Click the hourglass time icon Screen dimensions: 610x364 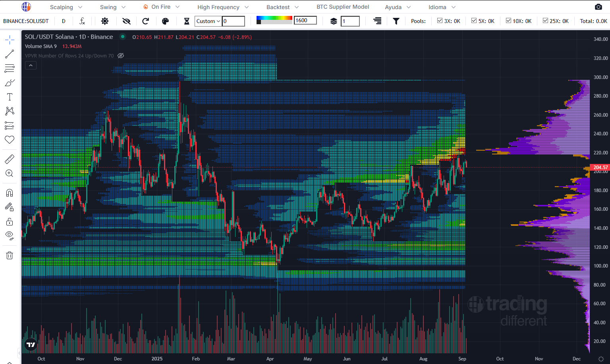(187, 21)
